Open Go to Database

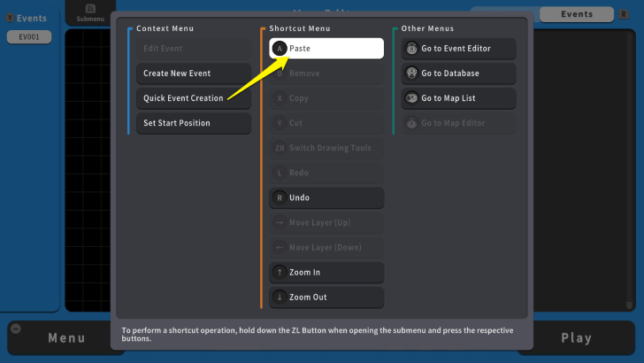point(459,73)
